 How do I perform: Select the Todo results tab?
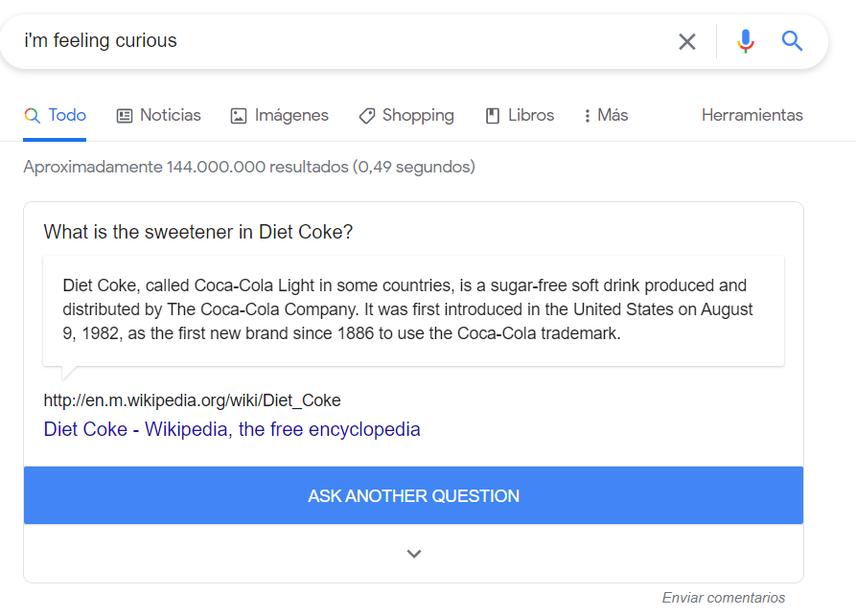click(x=67, y=116)
